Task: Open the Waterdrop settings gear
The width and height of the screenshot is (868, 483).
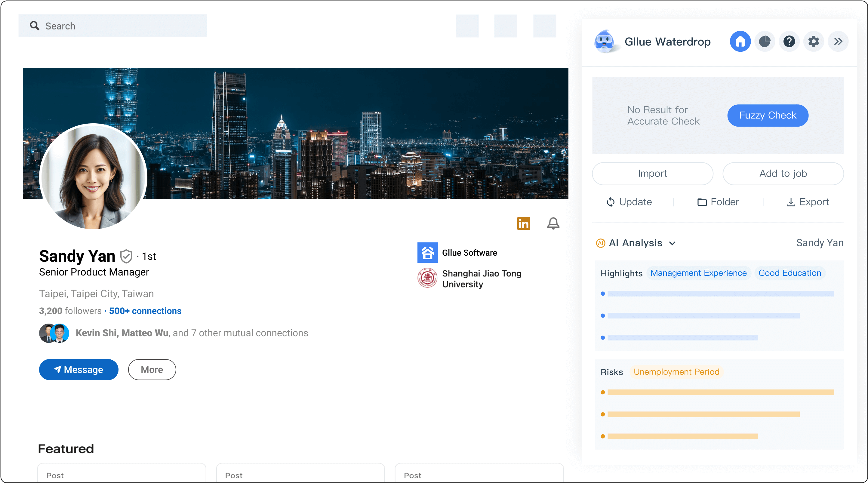Action: 814,42
